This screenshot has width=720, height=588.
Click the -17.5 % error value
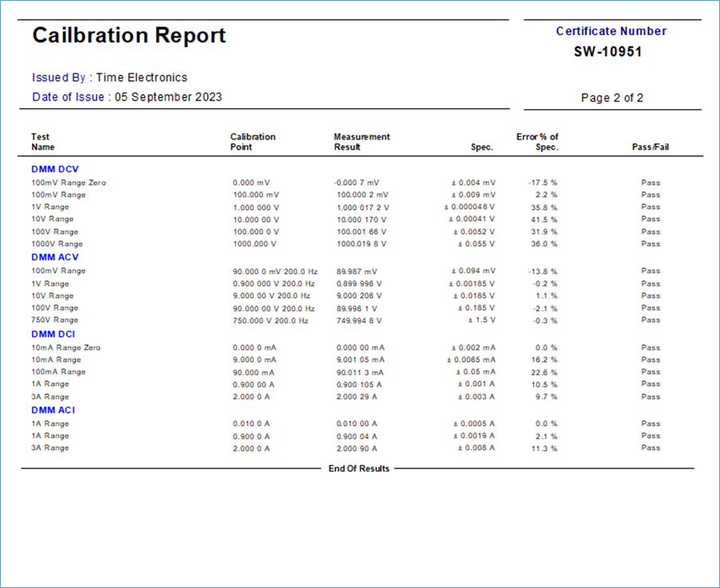click(542, 182)
